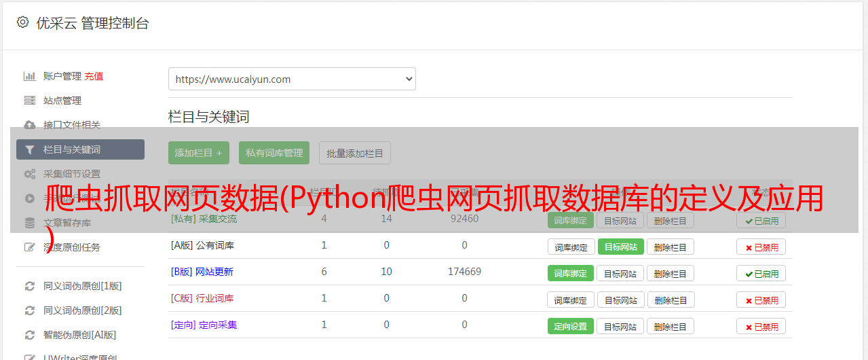The width and height of the screenshot is (868, 360).
Task: Open the [B版] 网站更新 column
Action: [x=202, y=272]
